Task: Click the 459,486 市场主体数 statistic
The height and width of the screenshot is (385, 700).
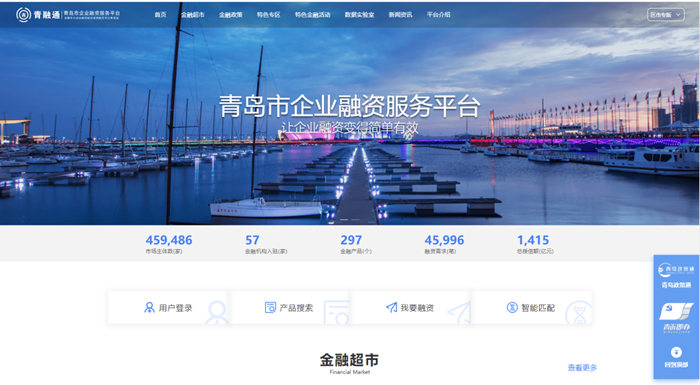Action: pos(169,244)
